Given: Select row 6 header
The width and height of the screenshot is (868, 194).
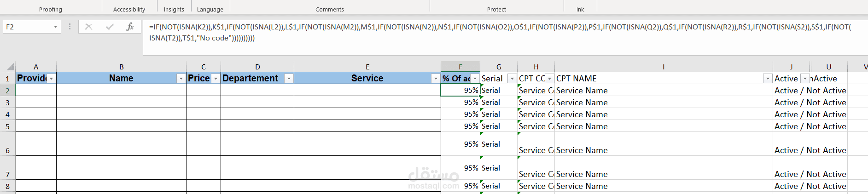Looking at the screenshot, I should [x=7, y=144].
